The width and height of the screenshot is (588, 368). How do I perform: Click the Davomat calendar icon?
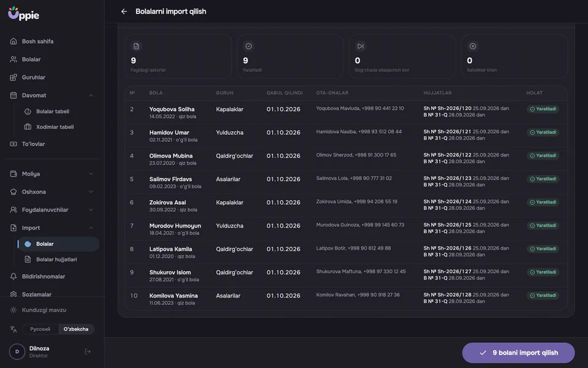click(x=13, y=96)
